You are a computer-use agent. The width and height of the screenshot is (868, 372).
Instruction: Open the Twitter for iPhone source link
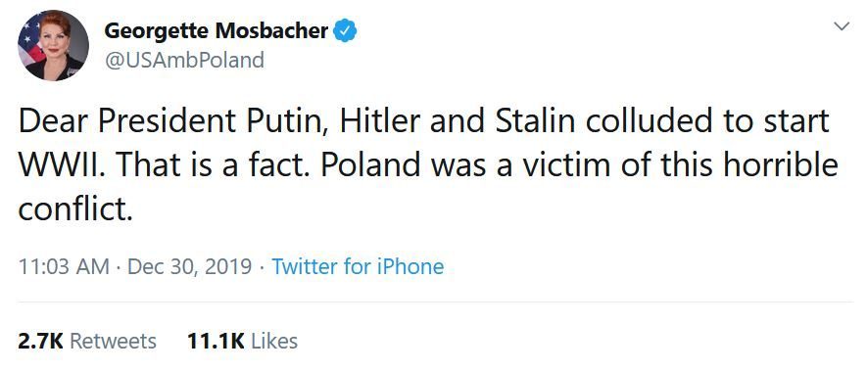pos(358,267)
